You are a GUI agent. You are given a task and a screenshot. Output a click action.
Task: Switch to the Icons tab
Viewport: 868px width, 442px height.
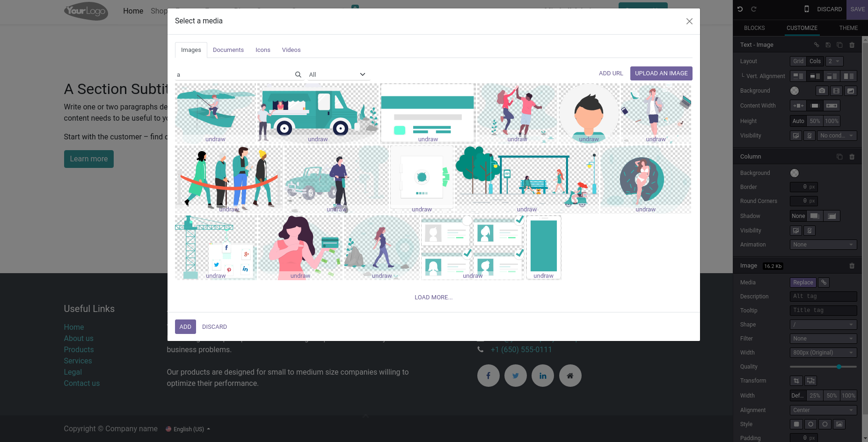263,50
